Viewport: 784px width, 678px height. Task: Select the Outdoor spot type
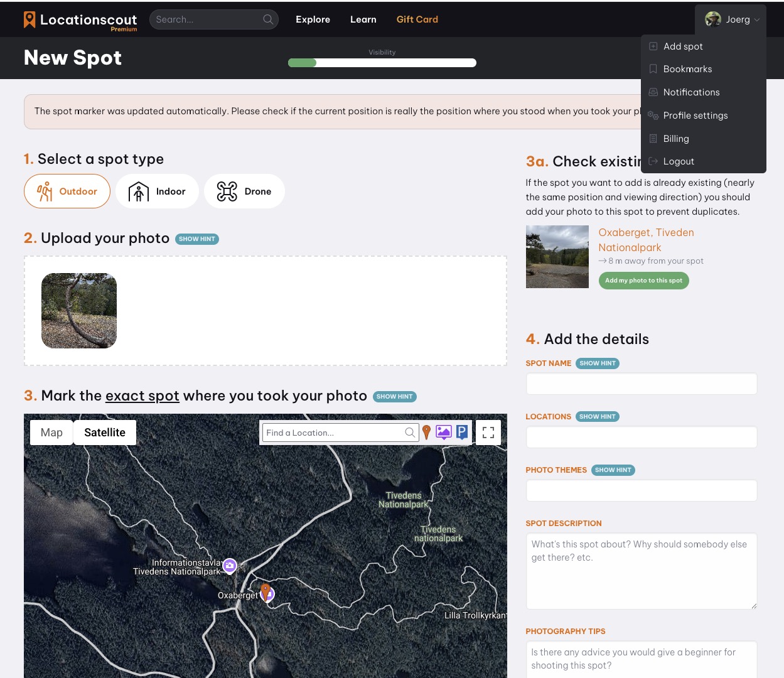[67, 191]
